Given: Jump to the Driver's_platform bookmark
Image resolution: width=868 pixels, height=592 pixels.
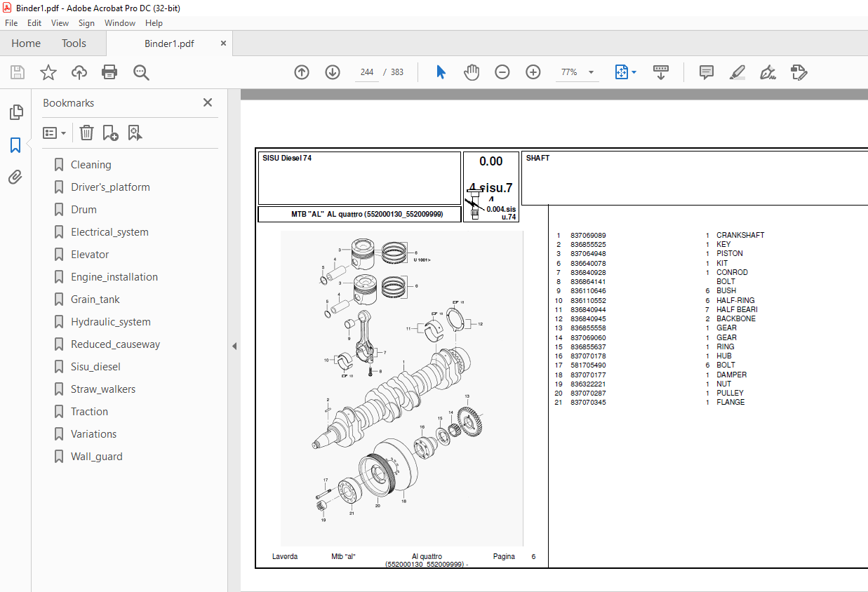Looking at the screenshot, I should [110, 187].
